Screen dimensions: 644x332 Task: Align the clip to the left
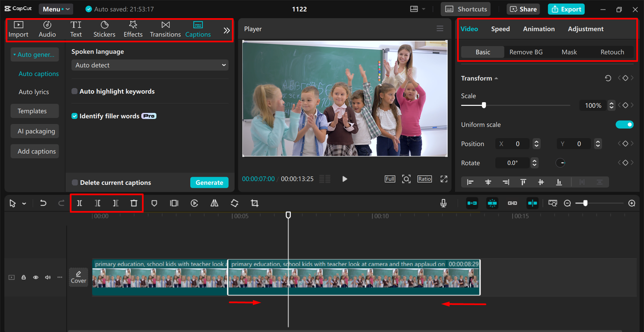click(470, 182)
